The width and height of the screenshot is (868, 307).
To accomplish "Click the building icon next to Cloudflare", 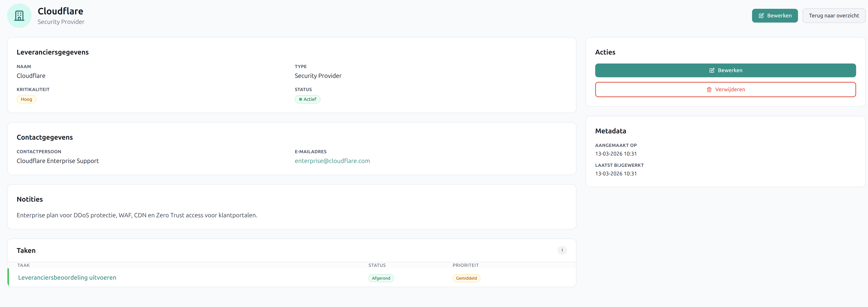I will [x=19, y=15].
